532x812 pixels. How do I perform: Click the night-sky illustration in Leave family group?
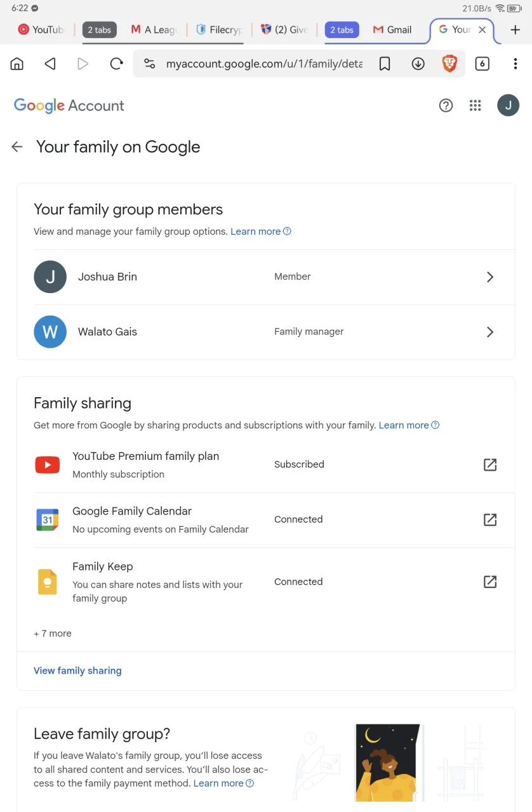388,763
